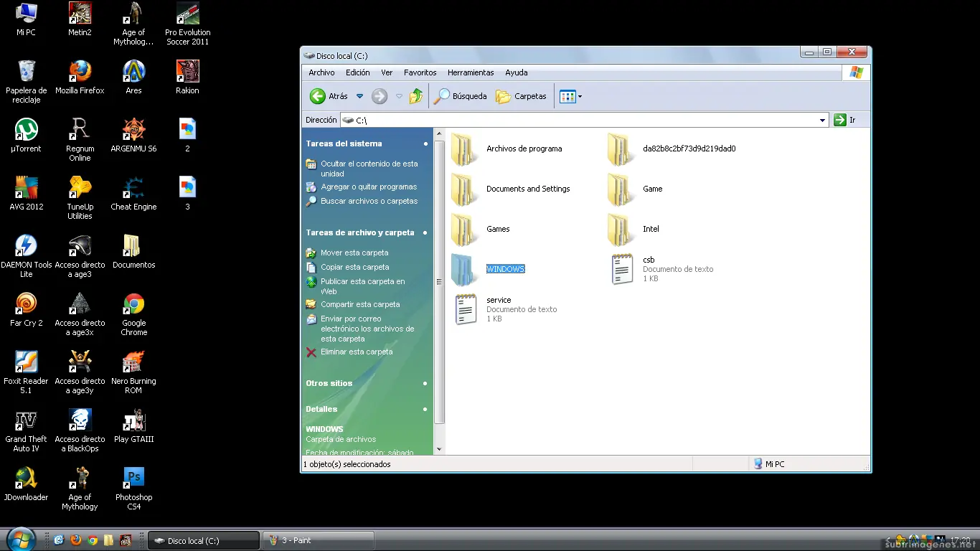Select the Cheat Engine desktop icon
Image resolution: width=980 pixels, height=551 pixels.
(133, 194)
